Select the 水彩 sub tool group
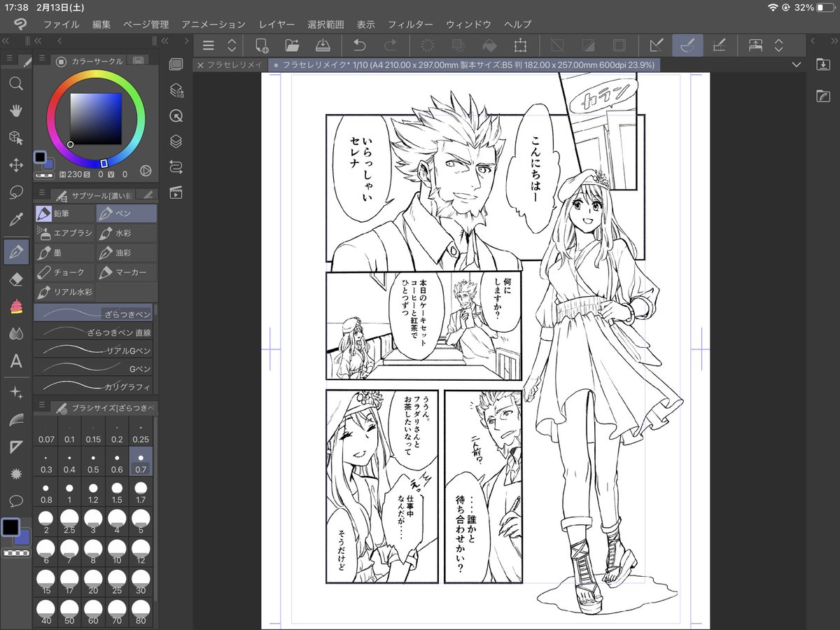Image resolution: width=840 pixels, height=630 pixels. point(127,233)
